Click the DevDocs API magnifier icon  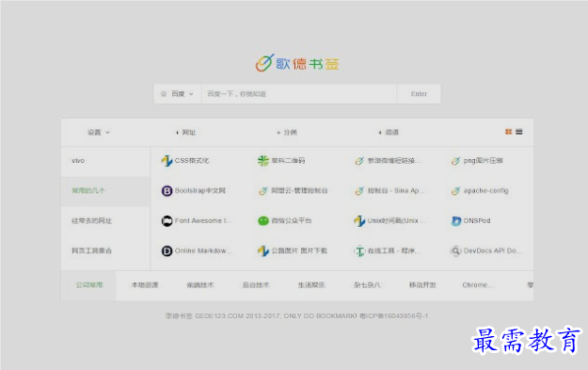pos(455,250)
